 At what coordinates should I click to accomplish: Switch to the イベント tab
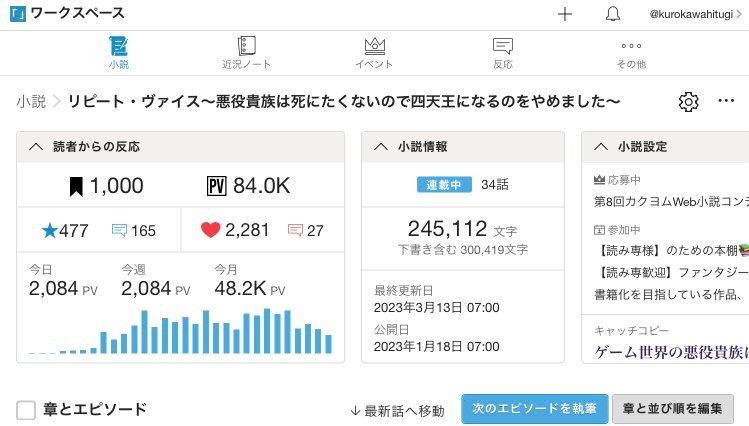tap(374, 52)
